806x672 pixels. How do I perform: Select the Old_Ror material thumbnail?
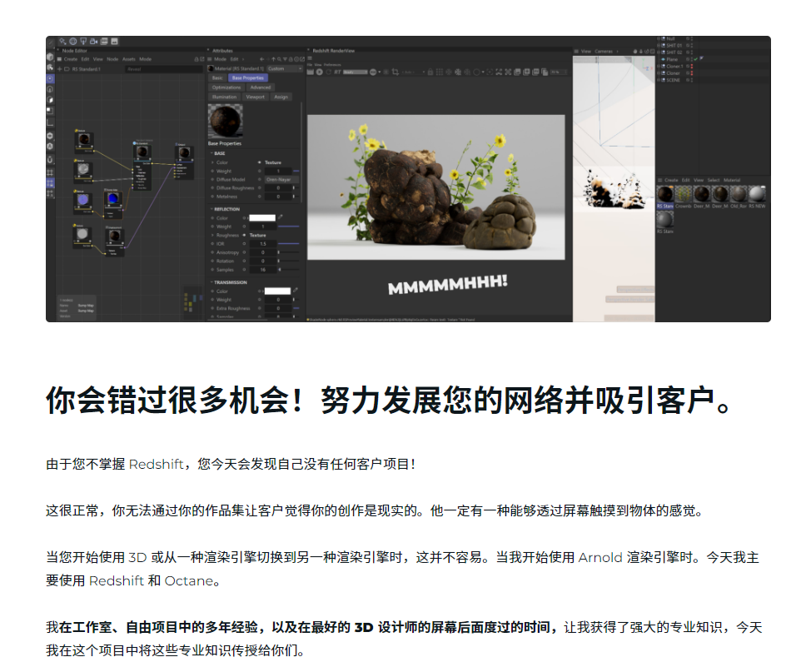[x=739, y=196]
